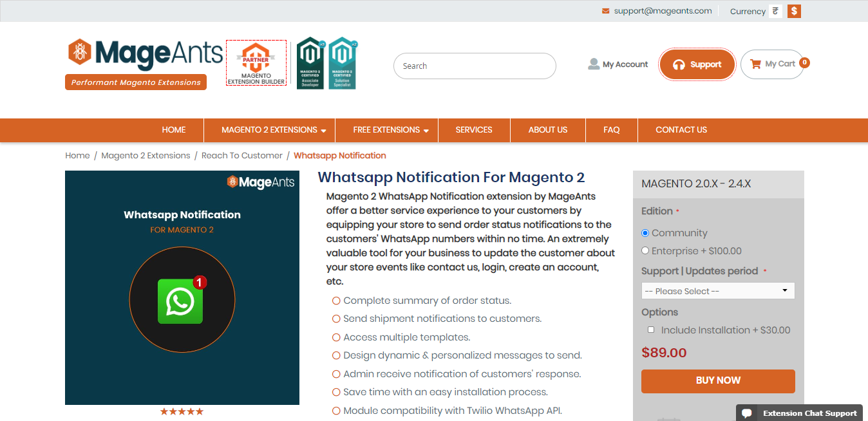This screenshot has width=868, height=421.
Task: Switch currency to dollar symbol
Action: pyautogui.click(x=794, y=11)
